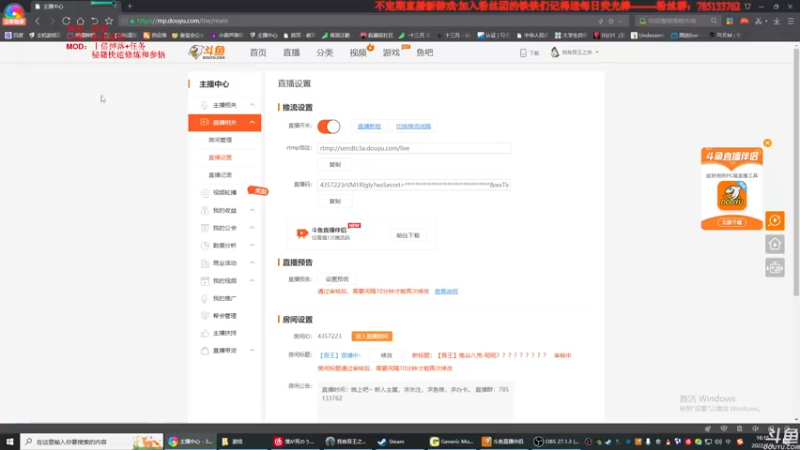Open OBS 27.1.3 from the taskbar
The image size is (800, 450).
tap(556, 441)
